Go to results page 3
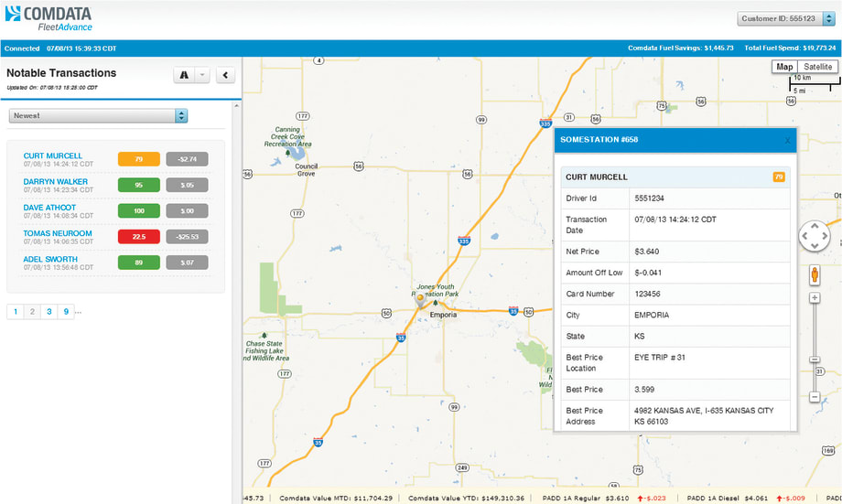The width and height of the screenshot is (842, 504). (49, 311)
